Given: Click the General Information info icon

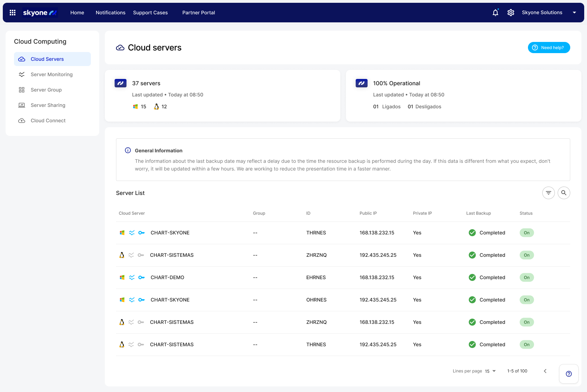Looking at the screenshot, I should tap(128, 150).
